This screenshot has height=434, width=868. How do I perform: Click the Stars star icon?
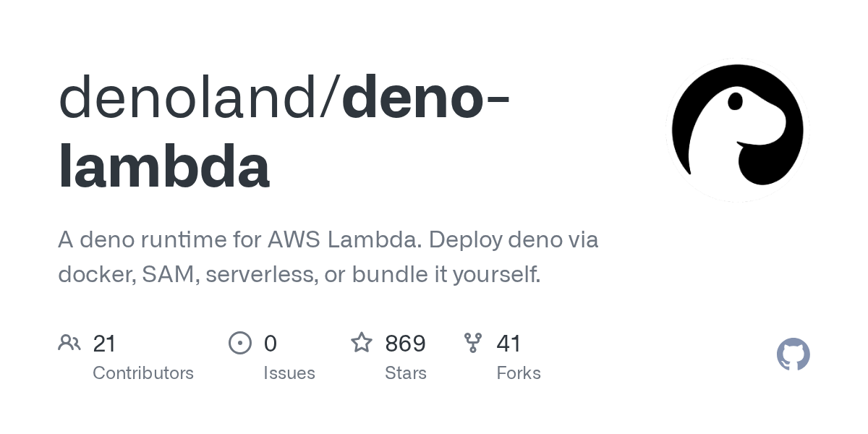tap(362, 342)
